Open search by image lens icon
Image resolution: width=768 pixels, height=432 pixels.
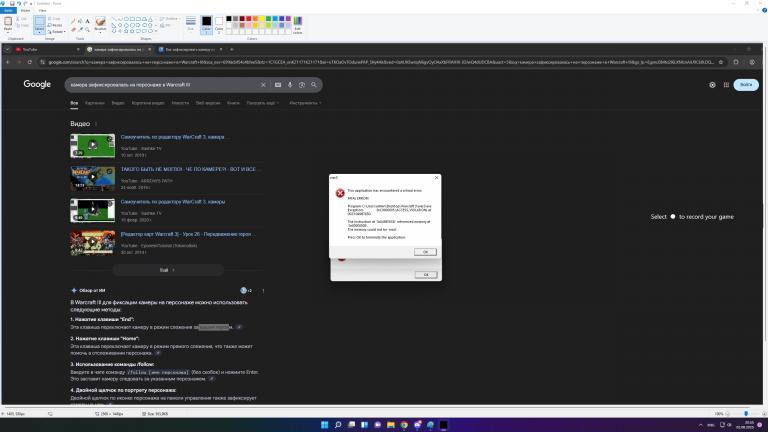(x=302, y=85)
